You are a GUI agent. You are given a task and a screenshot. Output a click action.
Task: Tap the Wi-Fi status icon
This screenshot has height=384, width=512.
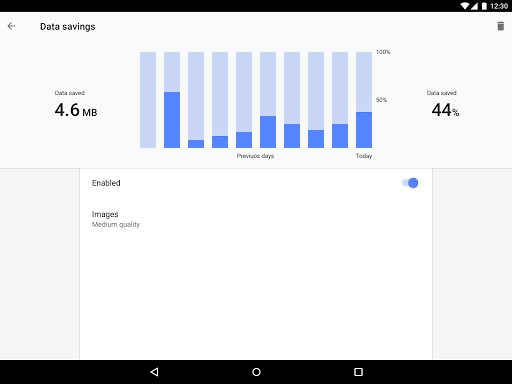(465, 6)
